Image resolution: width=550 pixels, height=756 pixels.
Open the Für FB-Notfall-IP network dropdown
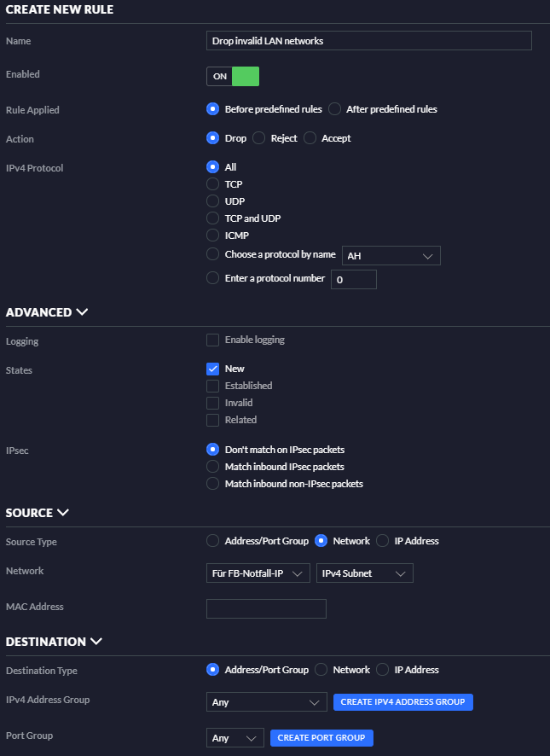click(x=258, y=573)
